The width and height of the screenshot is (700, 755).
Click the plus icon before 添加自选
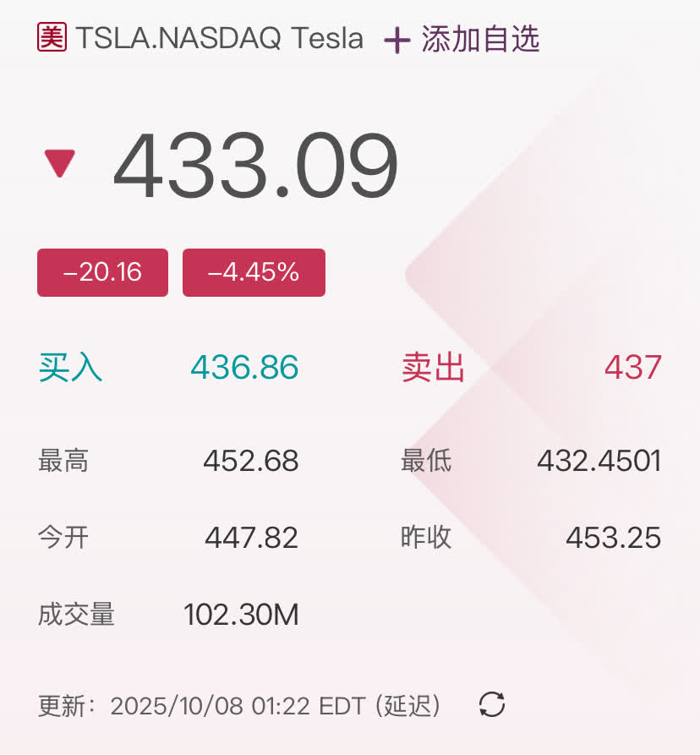pos(396,40)
